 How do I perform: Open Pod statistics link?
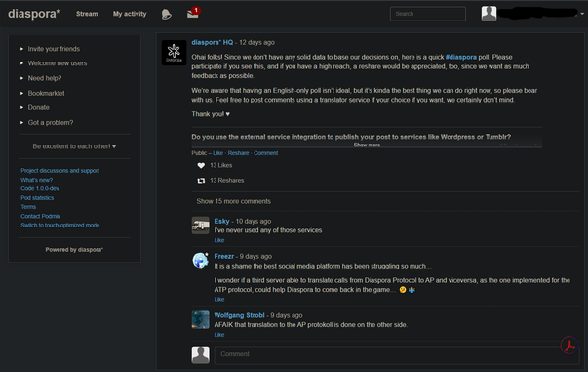37,198
